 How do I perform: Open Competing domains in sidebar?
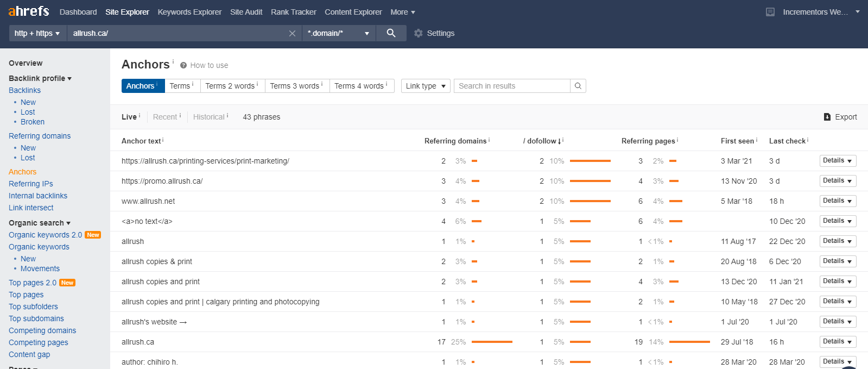(x=42, y=330)
